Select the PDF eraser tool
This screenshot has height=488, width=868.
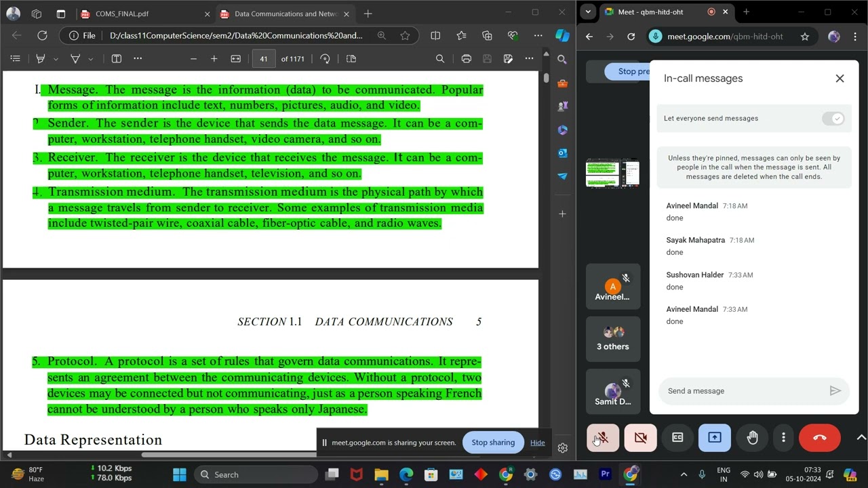[x=75, y=59]
